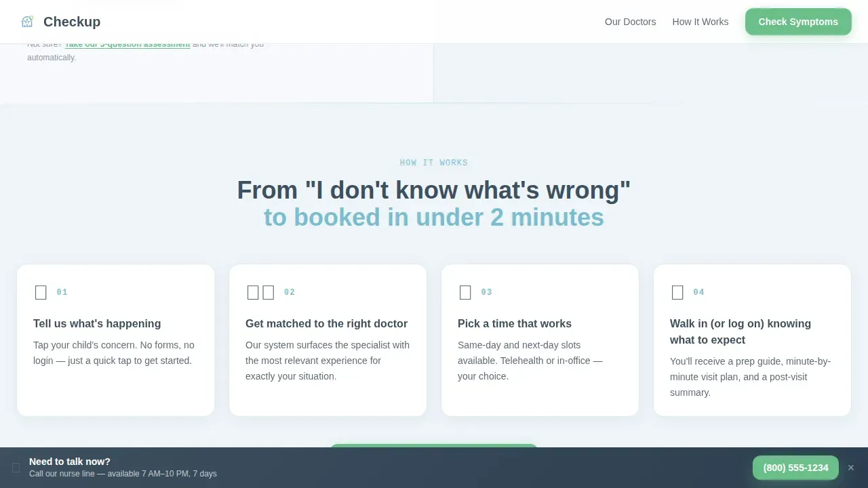Select 'Pick a time that works' heading
The image size is (868, 488).
coord(515,324)
